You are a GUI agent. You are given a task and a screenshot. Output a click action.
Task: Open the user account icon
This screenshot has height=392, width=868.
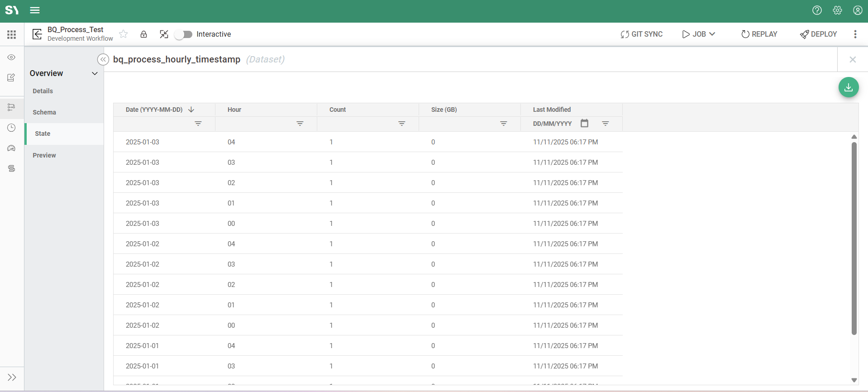click(x=858, y=10)
